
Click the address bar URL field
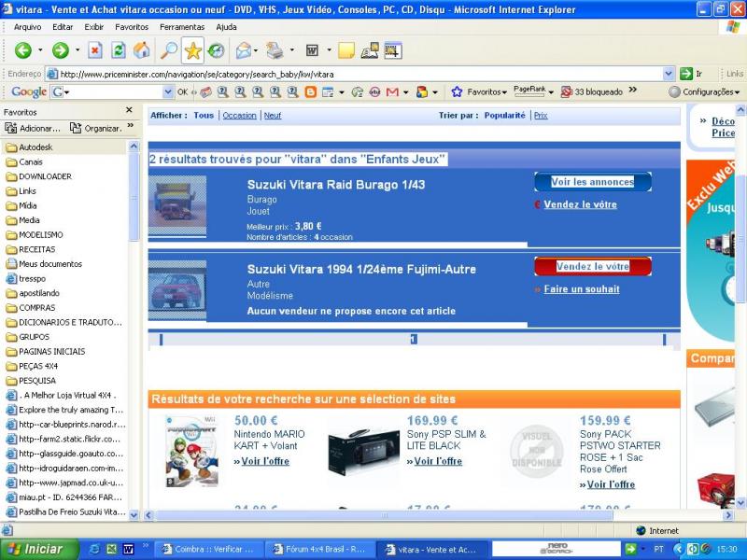tap(355, 74)
